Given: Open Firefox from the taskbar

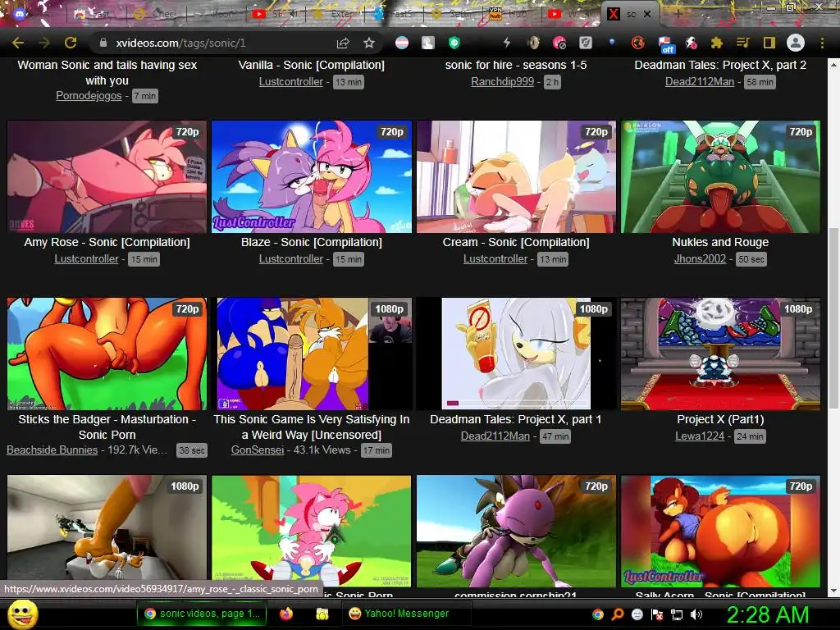Looking at the screenshot, I should [286, 614].
